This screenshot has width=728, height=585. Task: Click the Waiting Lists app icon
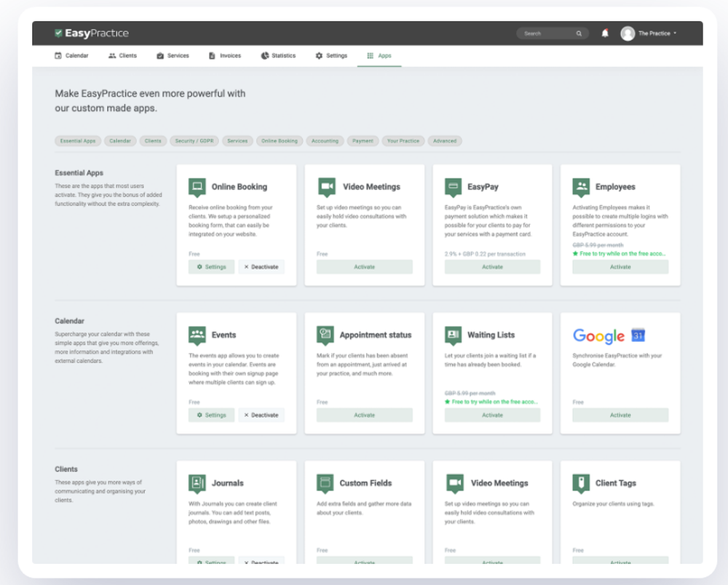tap(453, 335)
